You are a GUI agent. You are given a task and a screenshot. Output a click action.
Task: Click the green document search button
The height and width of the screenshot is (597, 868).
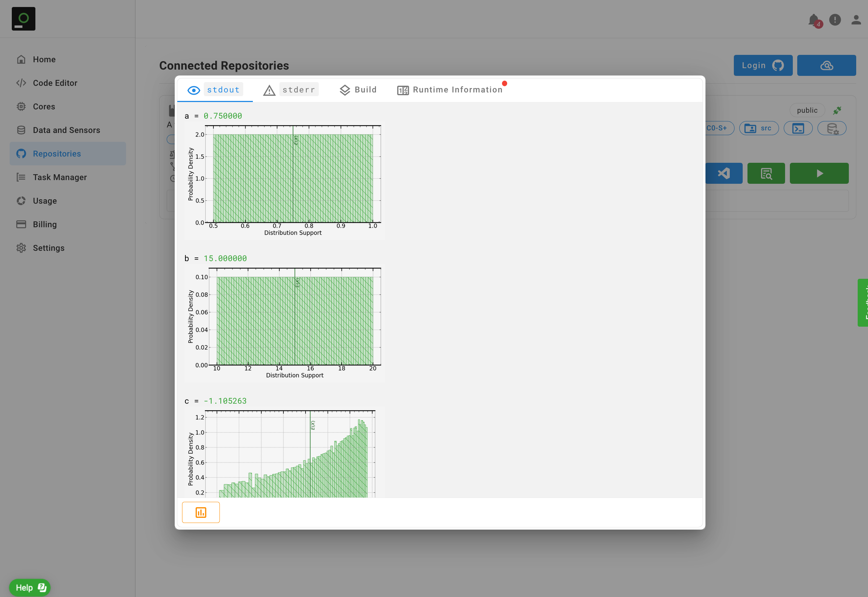(x=766, y=173)
